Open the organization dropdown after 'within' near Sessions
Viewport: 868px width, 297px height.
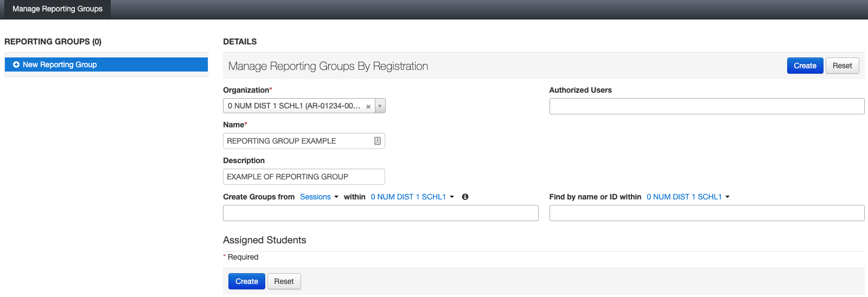(412, 197)
